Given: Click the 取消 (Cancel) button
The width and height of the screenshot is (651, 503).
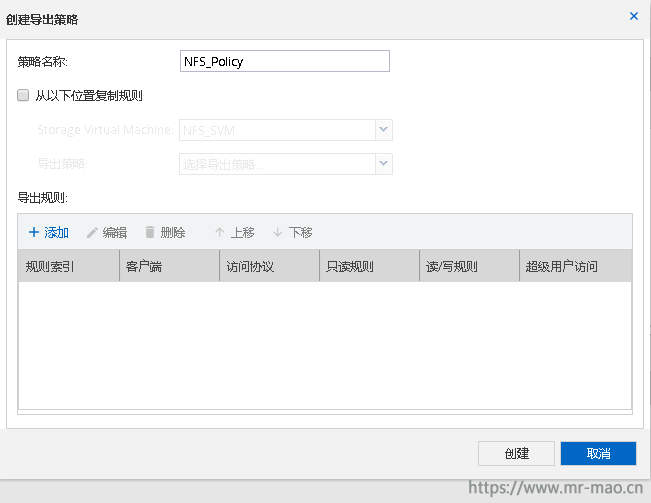Looking at the screenshot, I should click(598, 453).
